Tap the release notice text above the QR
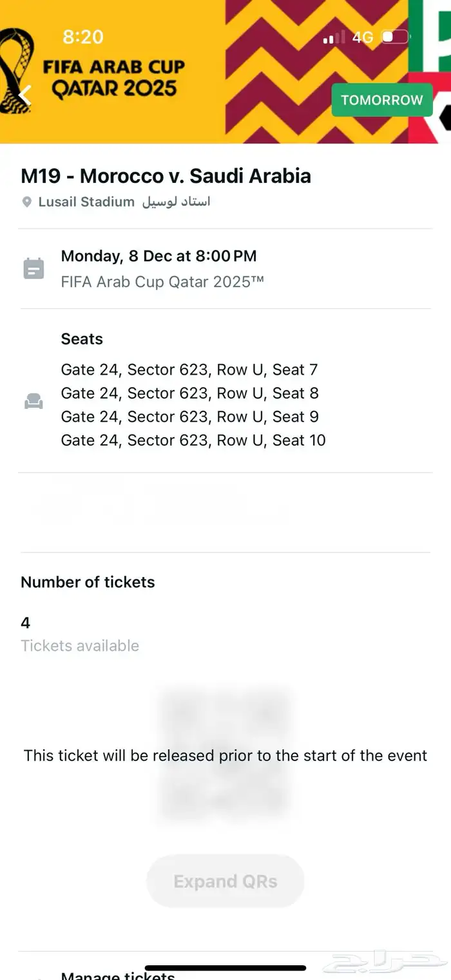 pos(225,755)
